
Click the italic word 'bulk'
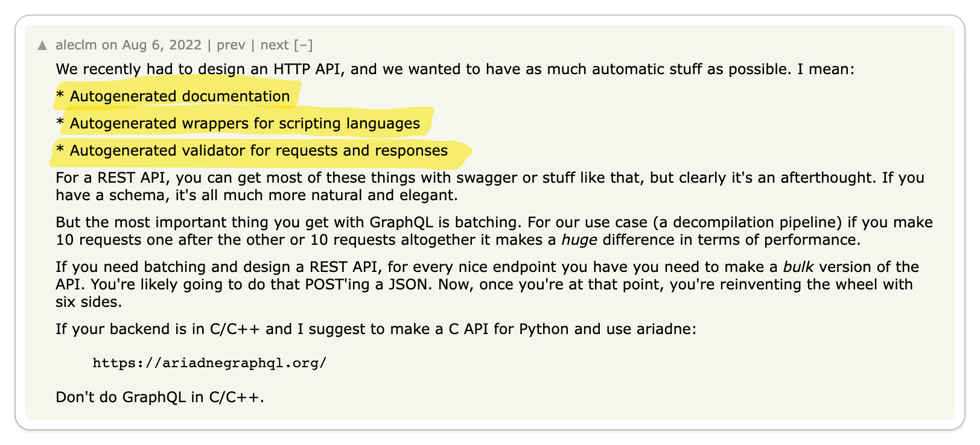tap(798, 267)
